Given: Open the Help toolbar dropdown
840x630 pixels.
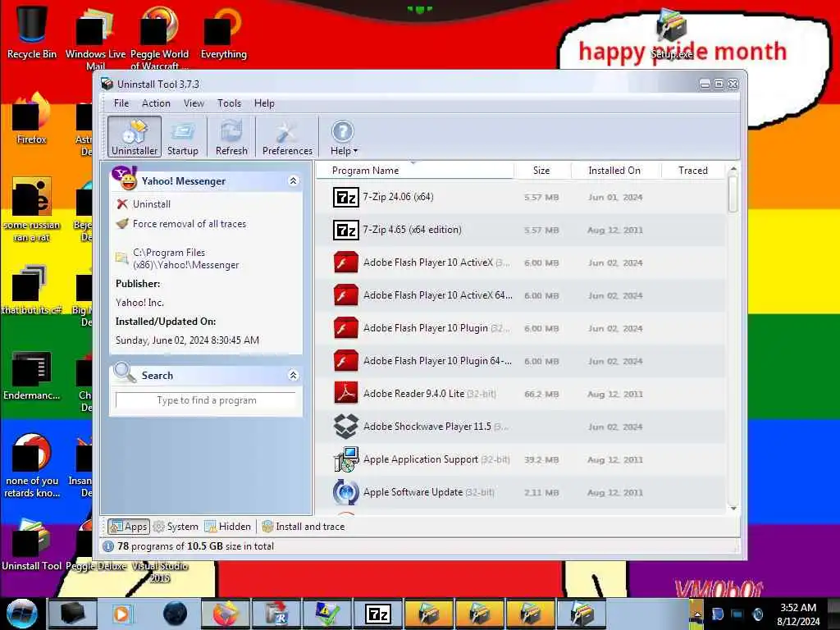Looking at the screenshot, I should (x=344, y=137).
